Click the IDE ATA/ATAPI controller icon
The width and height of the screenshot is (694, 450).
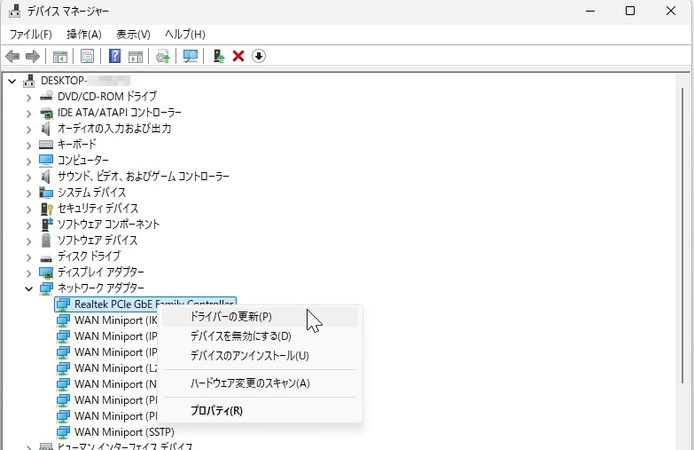(46, 112)
